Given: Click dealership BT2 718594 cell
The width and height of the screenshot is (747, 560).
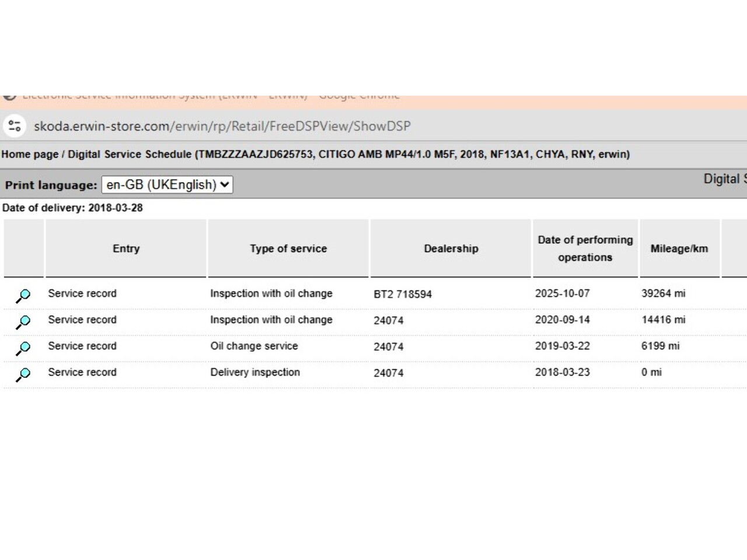Looking at the screenshot, I should pyautogui.click(x=403, y=294).
